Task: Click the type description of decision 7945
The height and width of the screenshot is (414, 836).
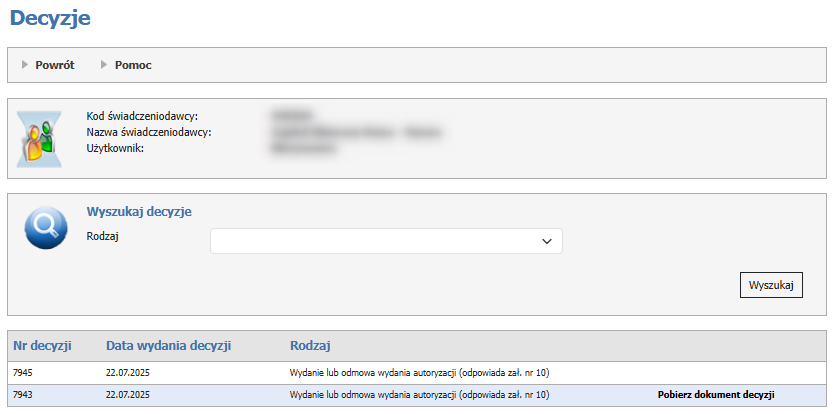Action: pyautogui.click(x=419, y=373)
